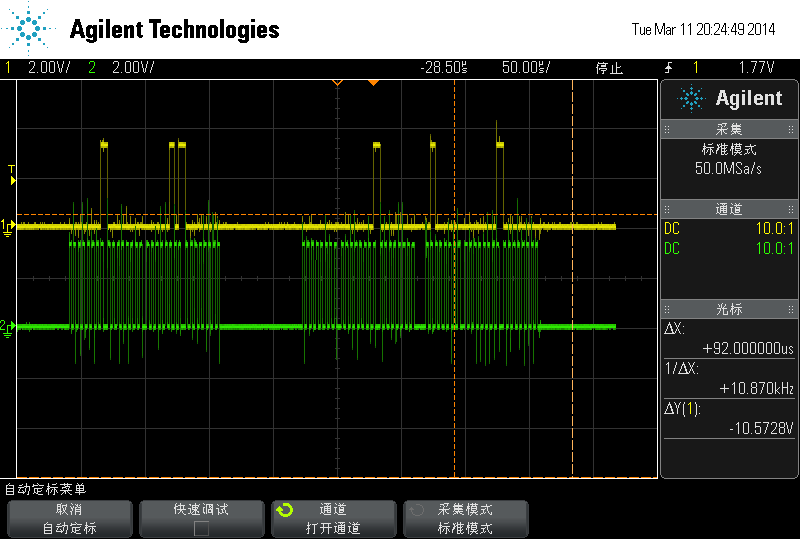Select channel 2 ground level marker
The height and width of the screenshot is (539, 800).
(8, 328)
